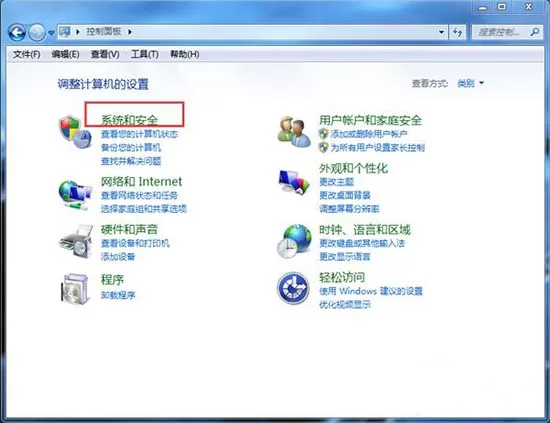Open the Network and Internet globe icon

click(x=75, y=195)
